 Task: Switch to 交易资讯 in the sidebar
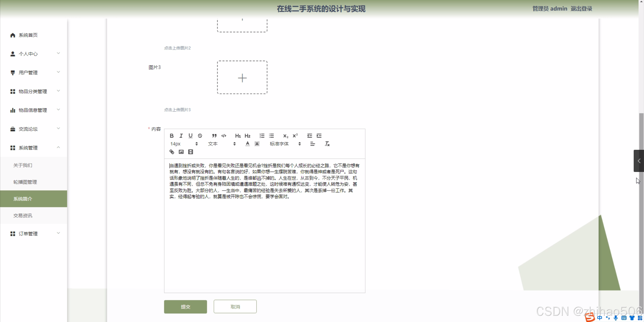pos(23,216)
